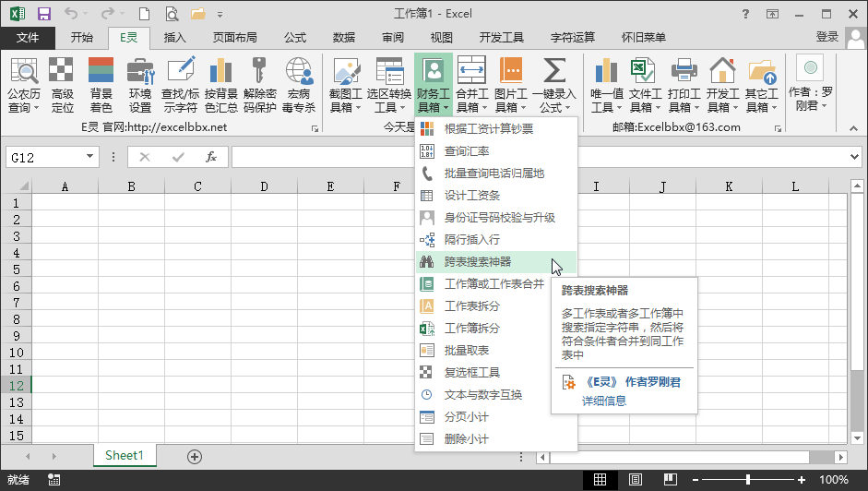
Task: Open the 开发工具箱 house-icon toolbox
Action: coord(722,85)
